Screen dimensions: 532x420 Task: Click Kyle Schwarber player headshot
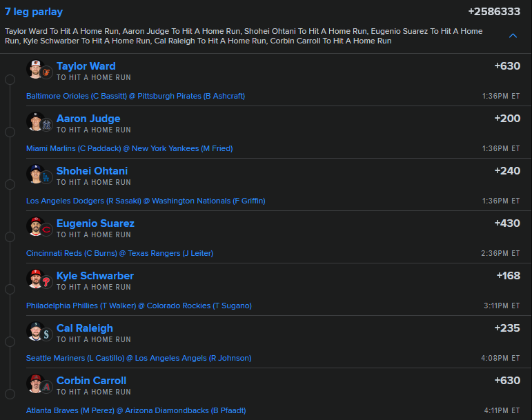coord(35,279)
